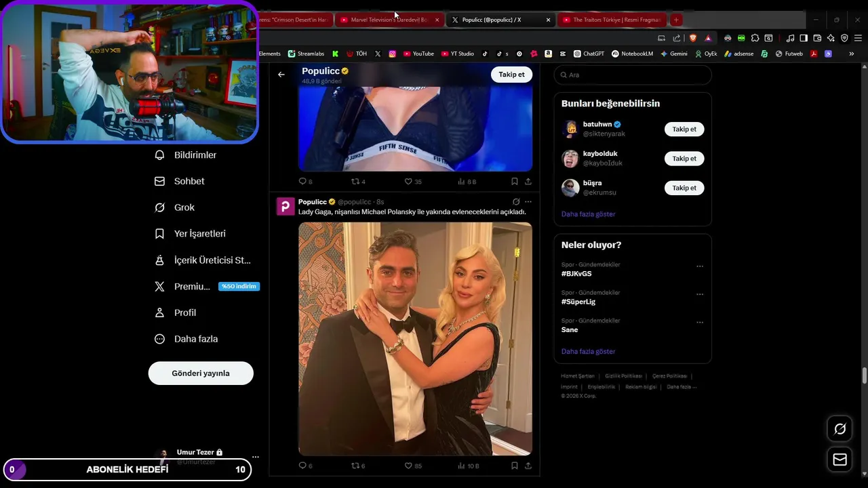The width and height of the screenshot is (868, 488).
Task: Open Brave Shields lion icon
Action: click(693, 38)
